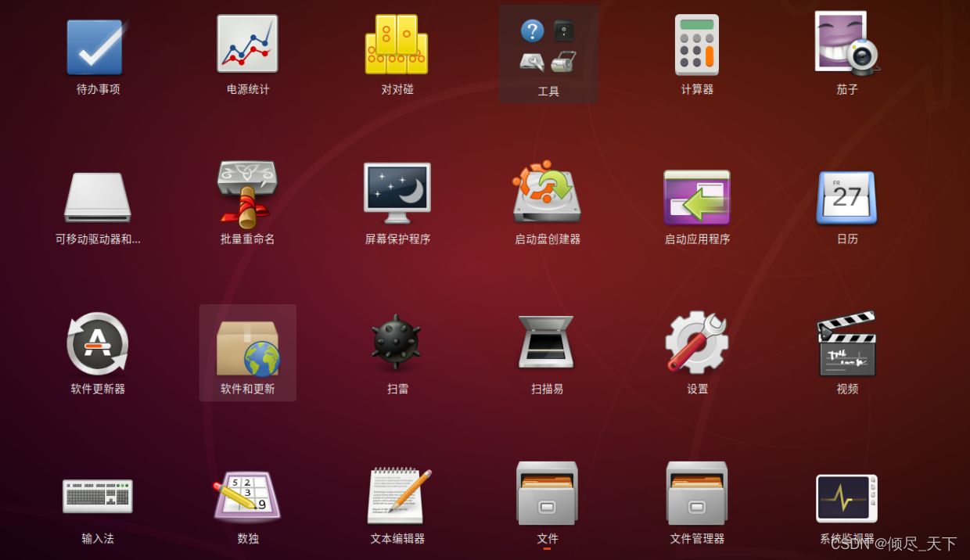The image size is (970, 560).
Task: Start a new 数独 Sudoku game
Action: point(247,496)
